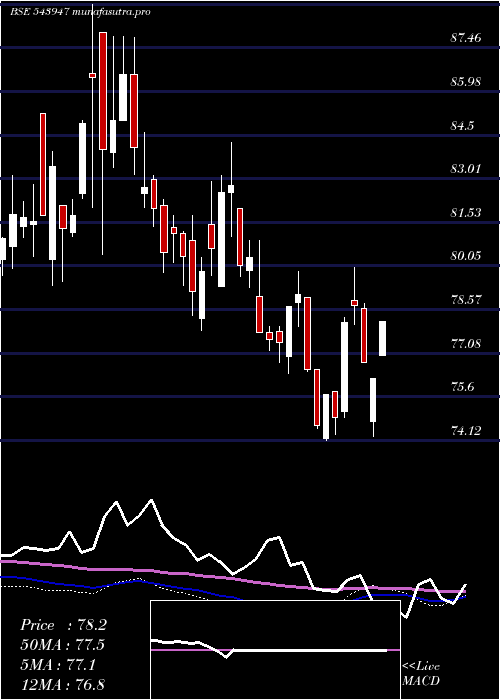Click the 87.46 price axis label
Viewport: 500px width, 700px height.
466,38
